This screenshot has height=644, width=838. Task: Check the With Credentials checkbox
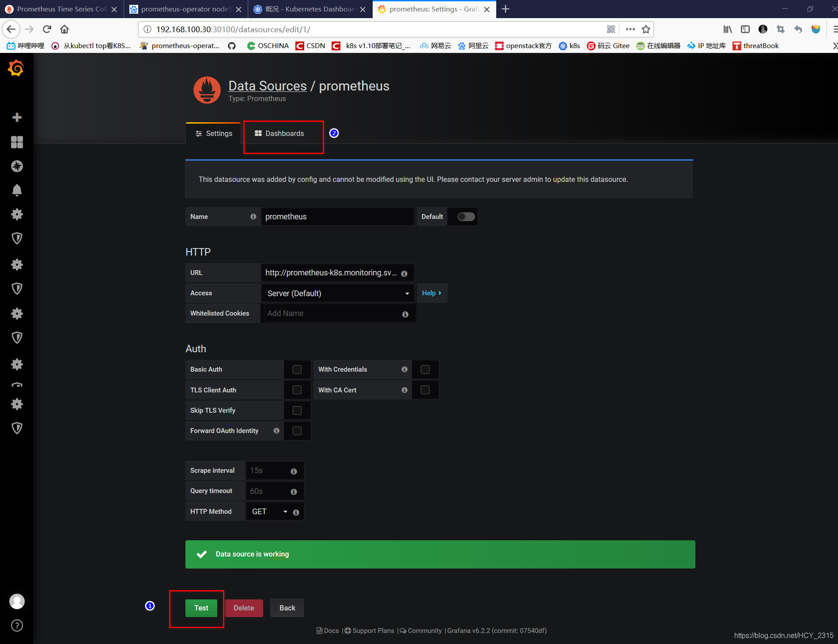click(425, 369)
